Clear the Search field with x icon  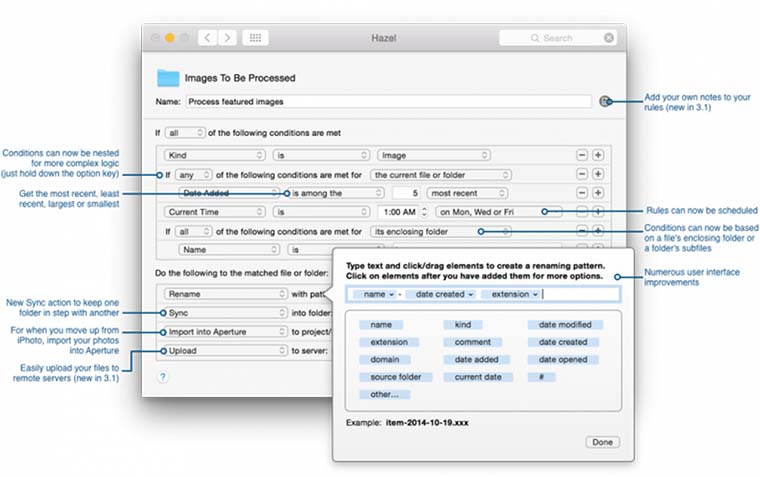click(x=609, y=38)
